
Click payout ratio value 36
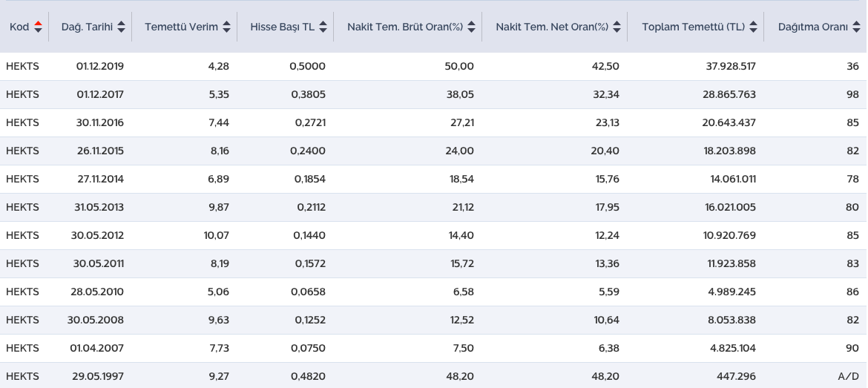(x=853, y=67)
